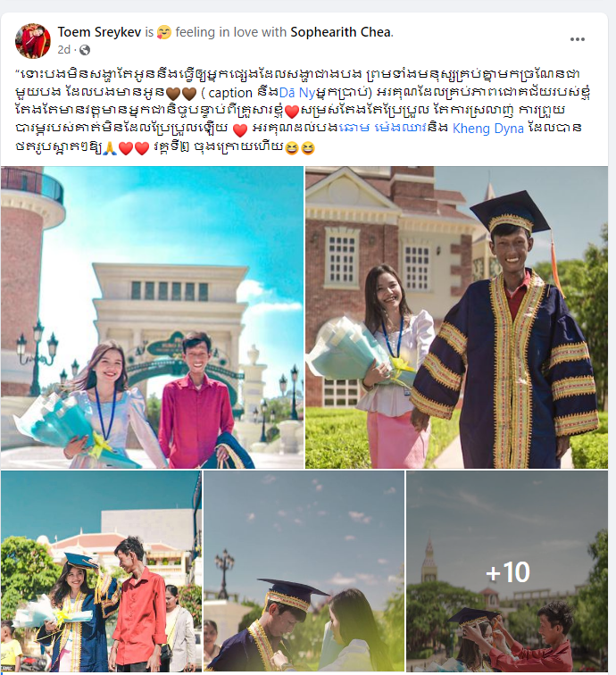The image size is (616, 675).
Task: Click the feeling in love emoji icon
Action: coord(164,32)
